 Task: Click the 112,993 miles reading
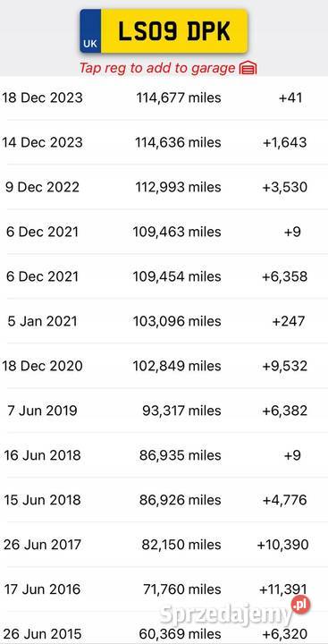(178, 187)
